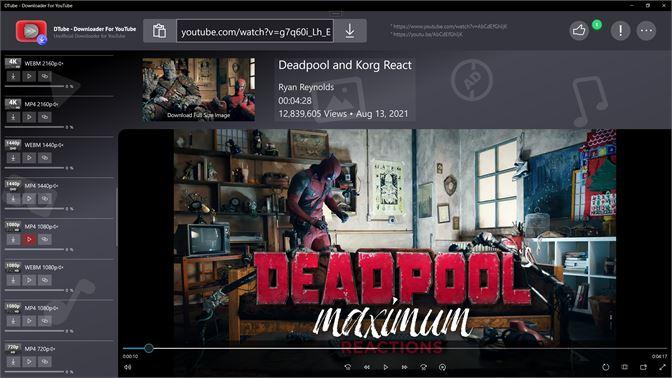The width and height of the screenshot is (672, 378).
Task: Copy link for MP4 1440p
Action: (45, 199)
